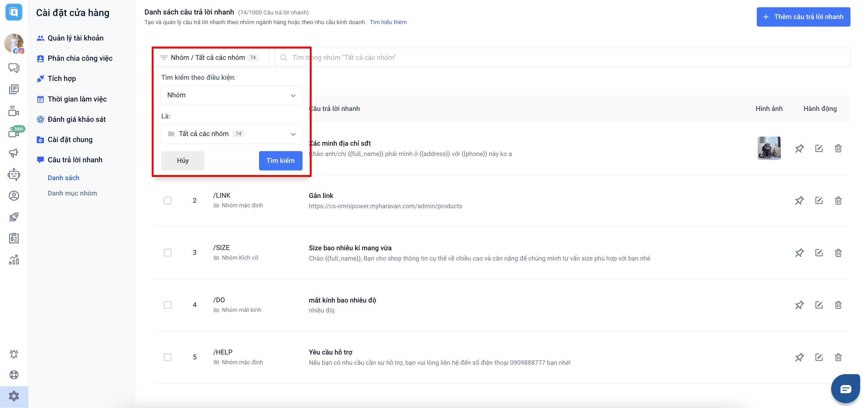Open the notification bell icon
868x408 pixels.
[x=14, y=354]
